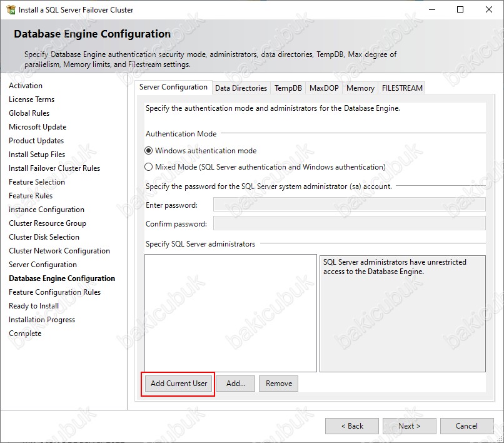Select Instance Configuration step in sidebar
This screenshot has width=504, height=443.
[x=47, y=210]
